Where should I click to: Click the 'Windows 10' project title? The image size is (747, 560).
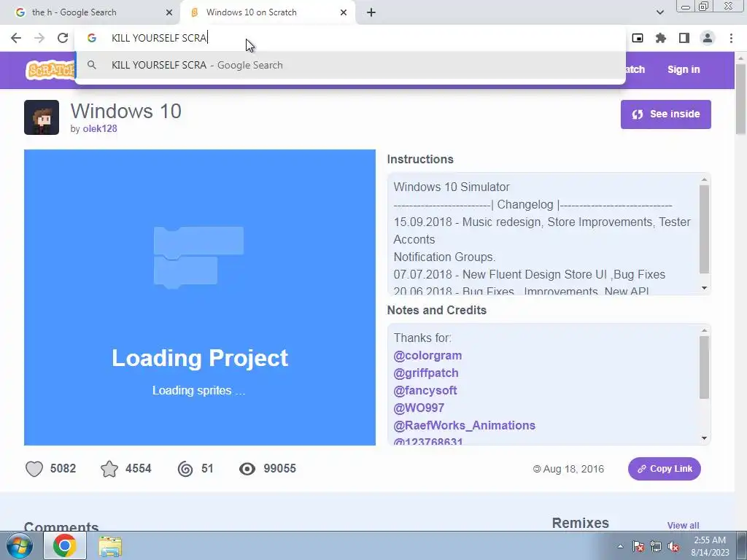point(126,111)
